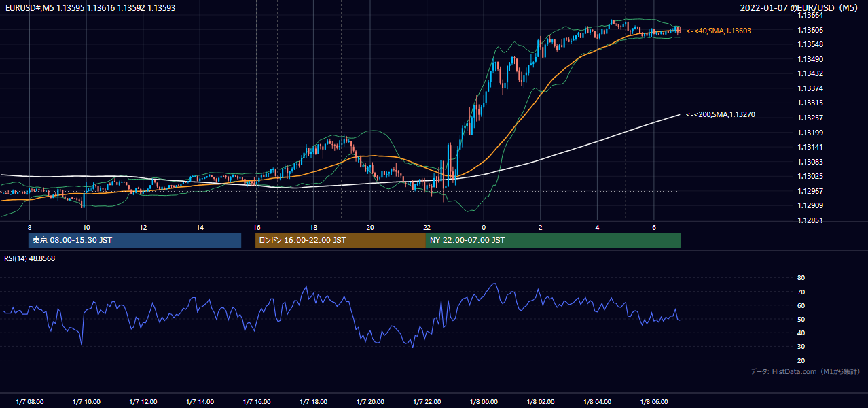868x408 pixels.
Task: Click price axis value 1.13606
Action: click(810, 30)
